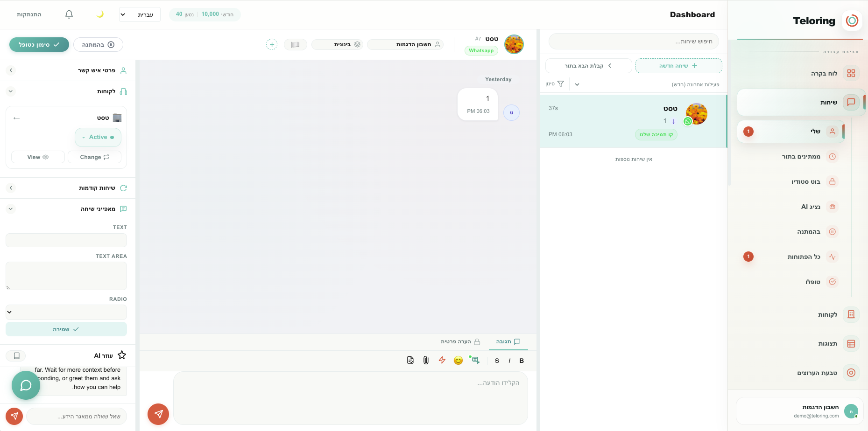The height and width of the screenshot is (431, 868).
Task: Open the פעילות אחרונה sort dropdown
Action: click(648, 84)
